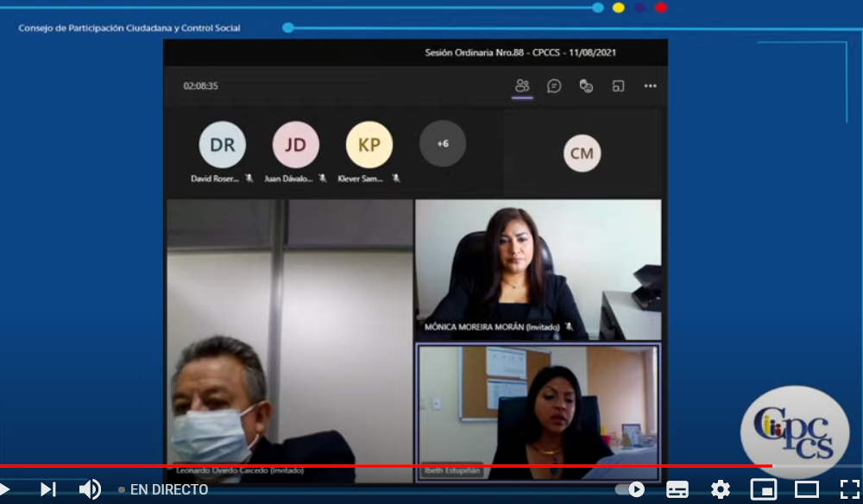Click the red video progress bar
The image size is (863, 504).
[386, 466]
